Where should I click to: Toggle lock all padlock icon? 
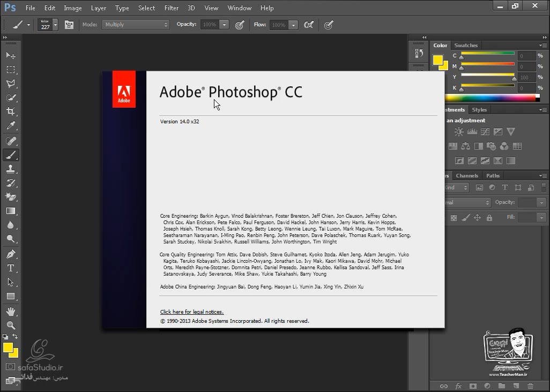tap(489, 218)
